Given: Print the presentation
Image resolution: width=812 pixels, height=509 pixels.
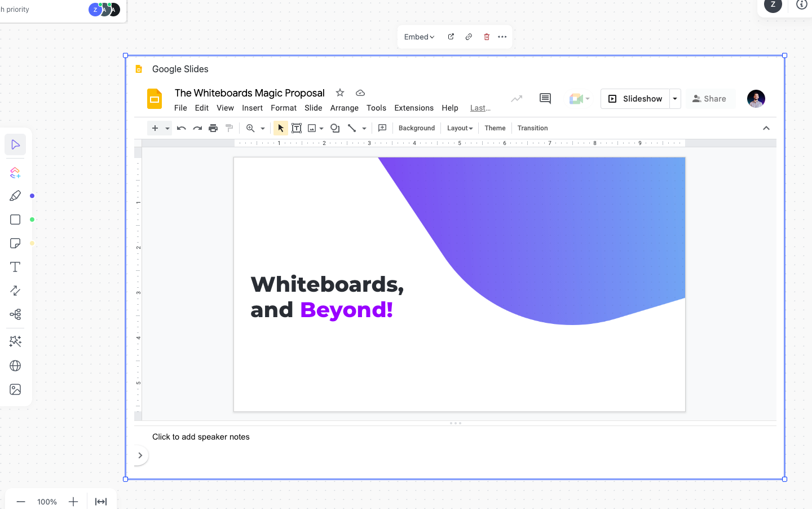Looking at the screenshot, I should (x=213, y=128).
